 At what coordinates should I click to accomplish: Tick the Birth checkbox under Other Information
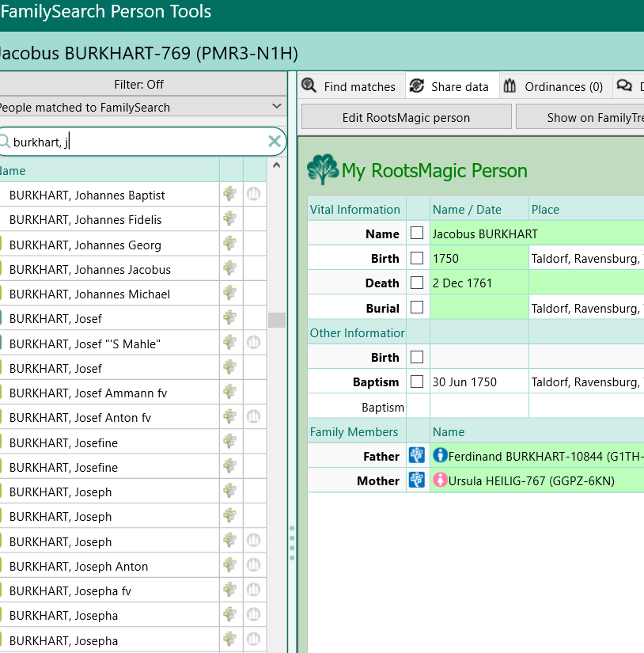pyautogui.click(x=417, y=357)
